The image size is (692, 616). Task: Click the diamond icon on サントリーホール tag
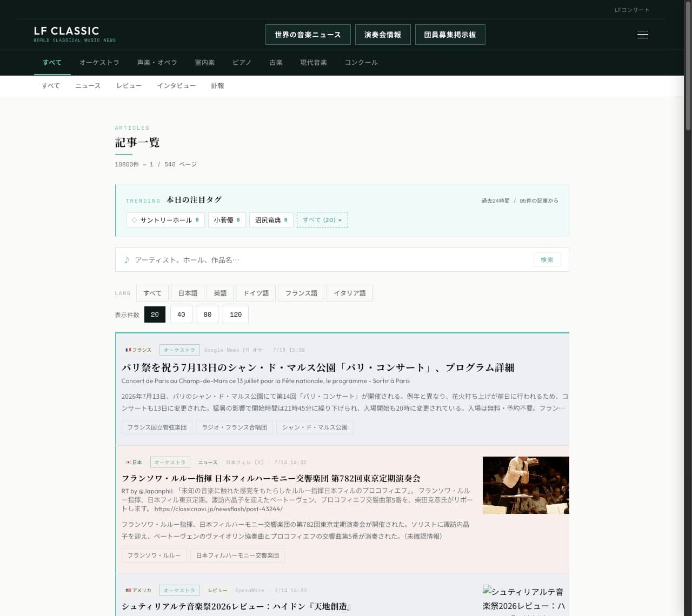click(134, 220)
